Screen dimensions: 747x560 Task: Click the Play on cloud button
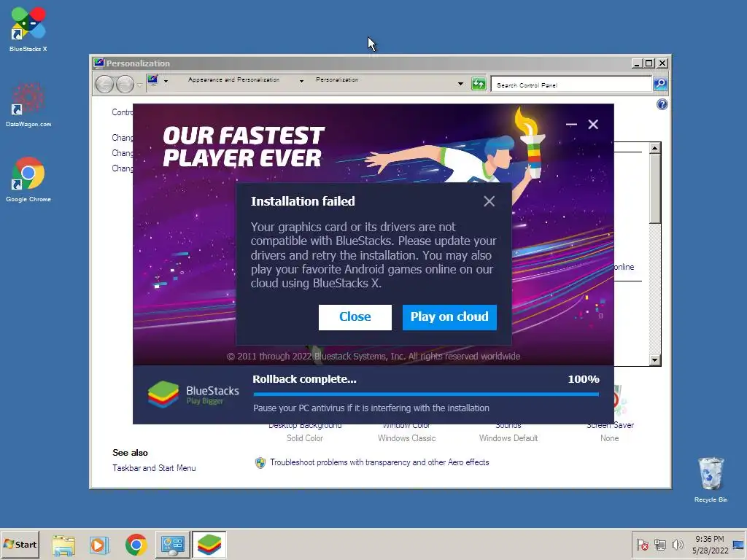click(449, 317)
